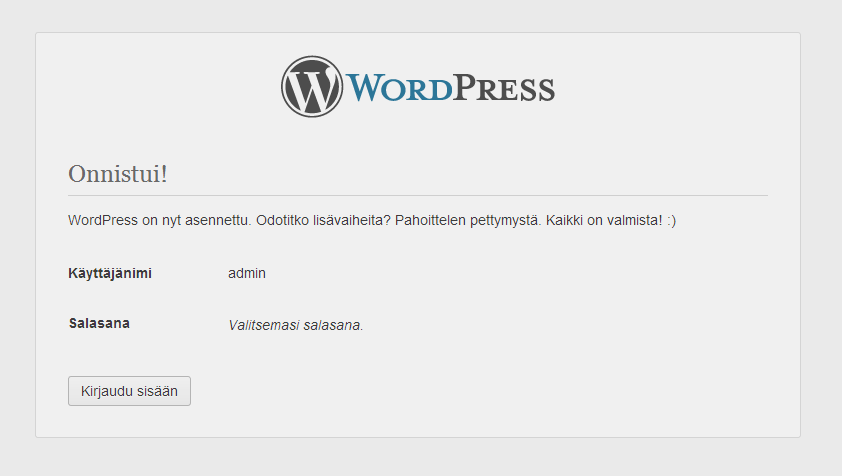Select the Onnistui! heading text
842x476 pixels.
coord(118,174)
